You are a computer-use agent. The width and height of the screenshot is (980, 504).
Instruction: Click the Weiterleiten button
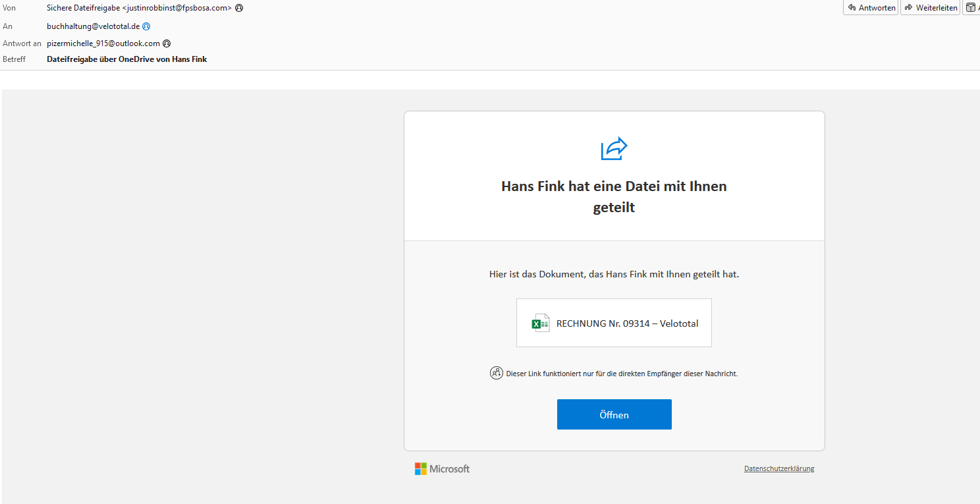(x=930, y=7)
